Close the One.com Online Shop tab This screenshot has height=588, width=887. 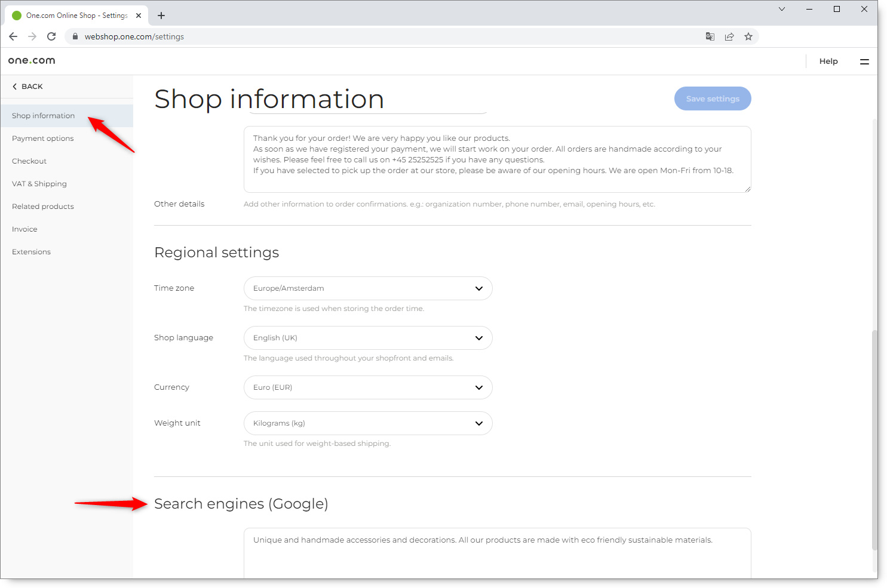pyautogui.click(x=139, y=16)
